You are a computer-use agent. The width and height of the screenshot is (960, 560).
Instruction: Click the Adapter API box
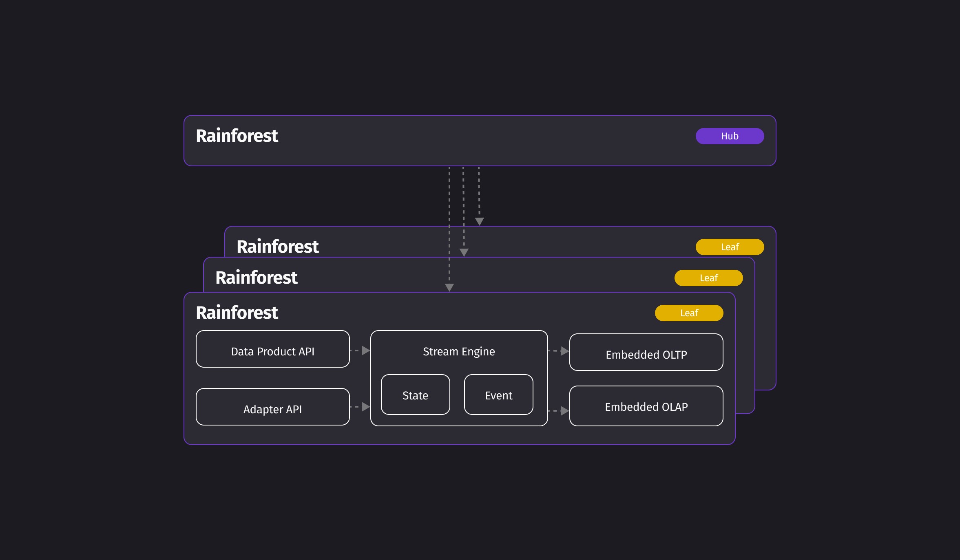tap(273, 407)
